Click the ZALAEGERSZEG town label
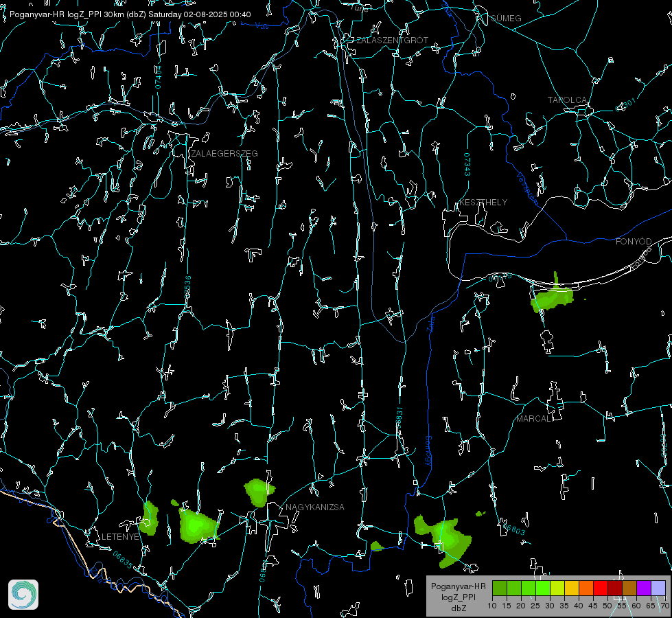 click(x=224, y=154)
